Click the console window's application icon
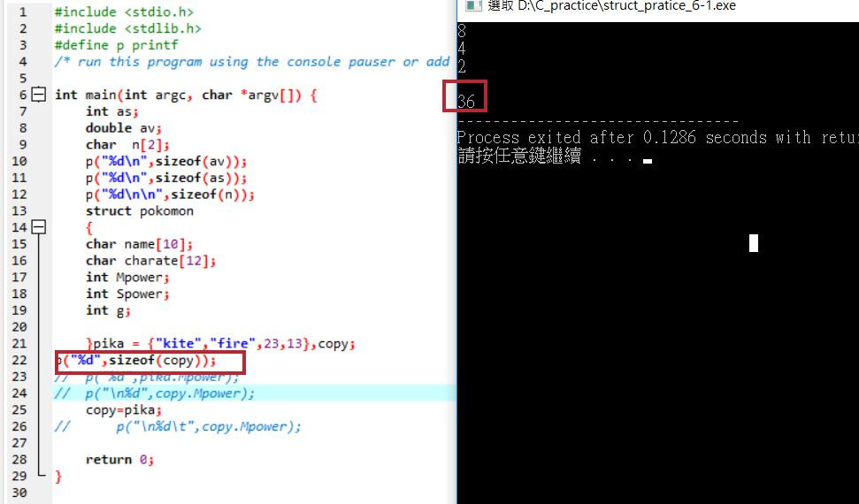 click(472, 5)
